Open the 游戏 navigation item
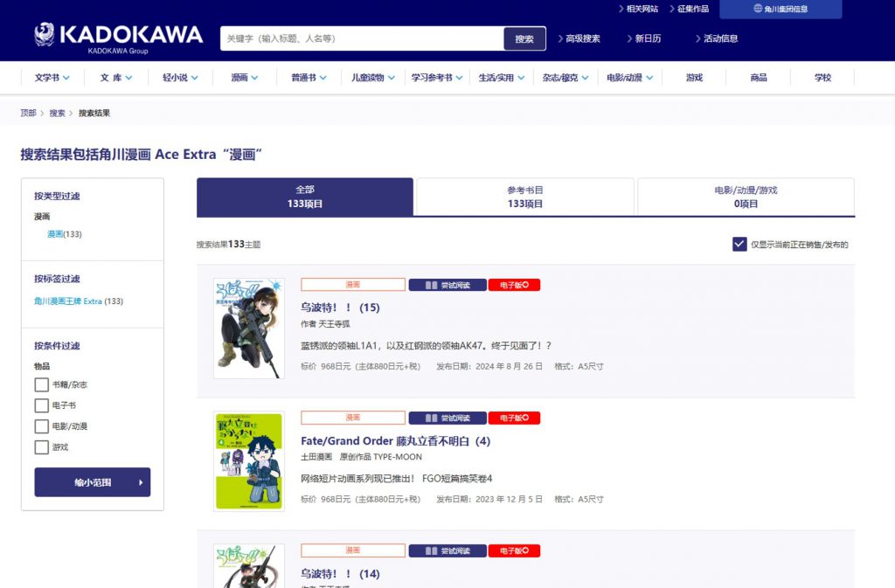Viewport: 895px width, 588px height. click(694, 78)
